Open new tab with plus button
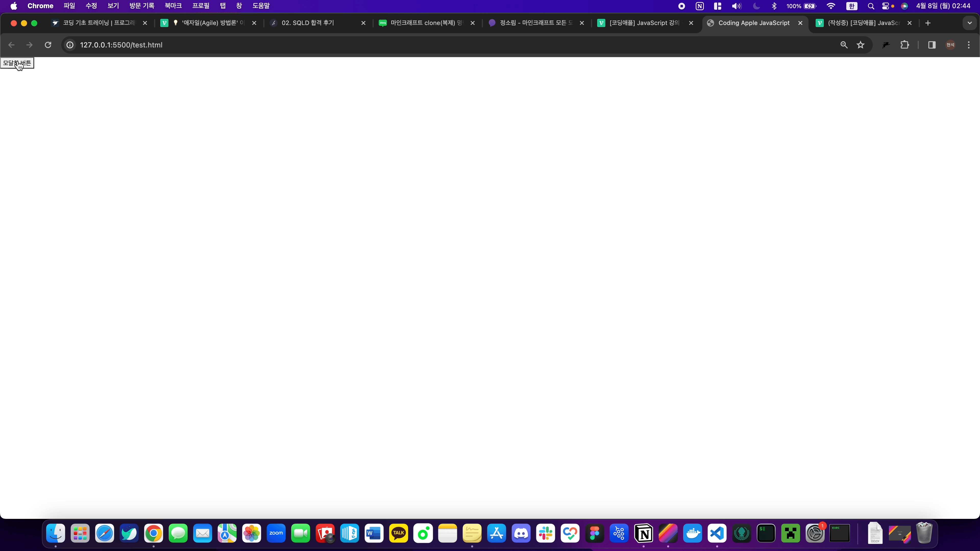The width and height of the screenshot is (980, 551). point(928,23)
